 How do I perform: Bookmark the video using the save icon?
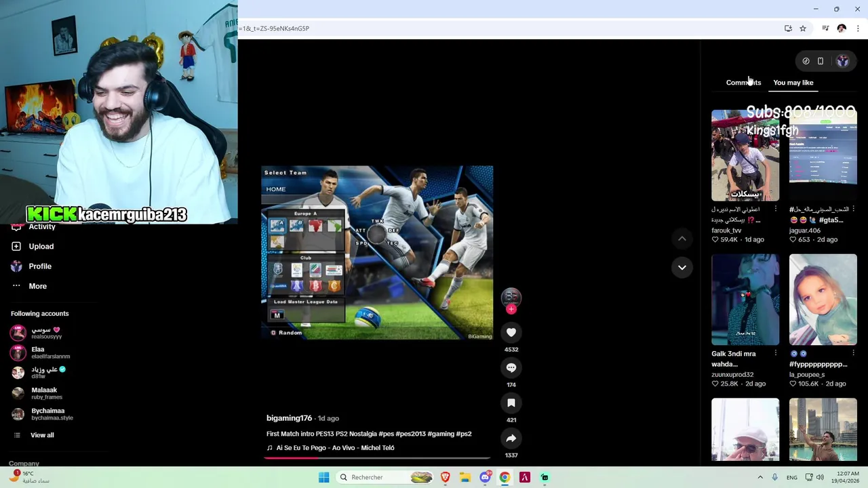click(x=511, y=403)
